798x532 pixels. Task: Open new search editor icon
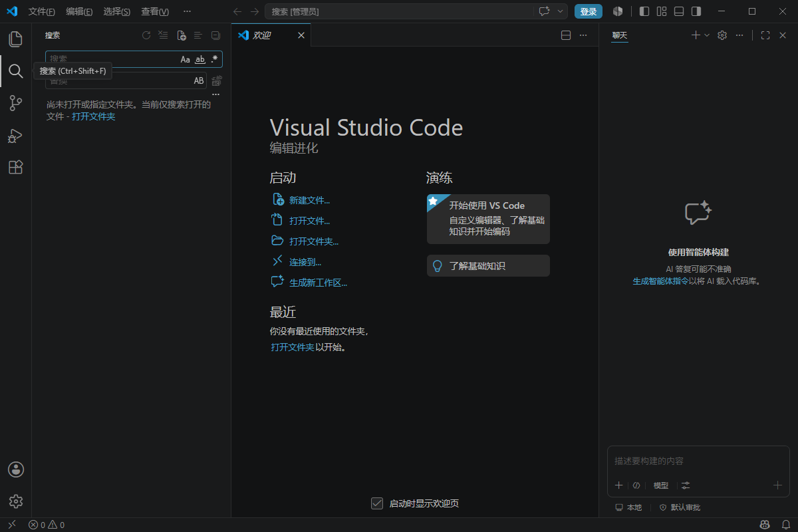click(x=181, y=35)
